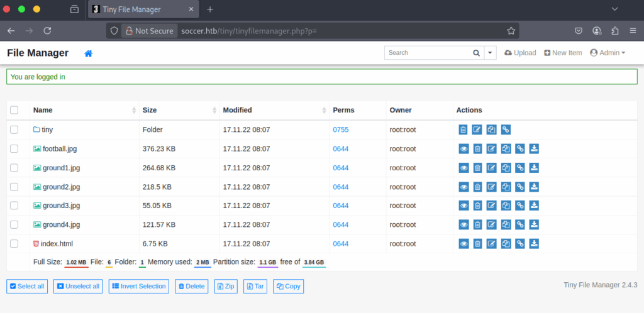Click the Not Secure site indicator
The width and height of the screenshot is (644, 313).
tap(150, 31)
